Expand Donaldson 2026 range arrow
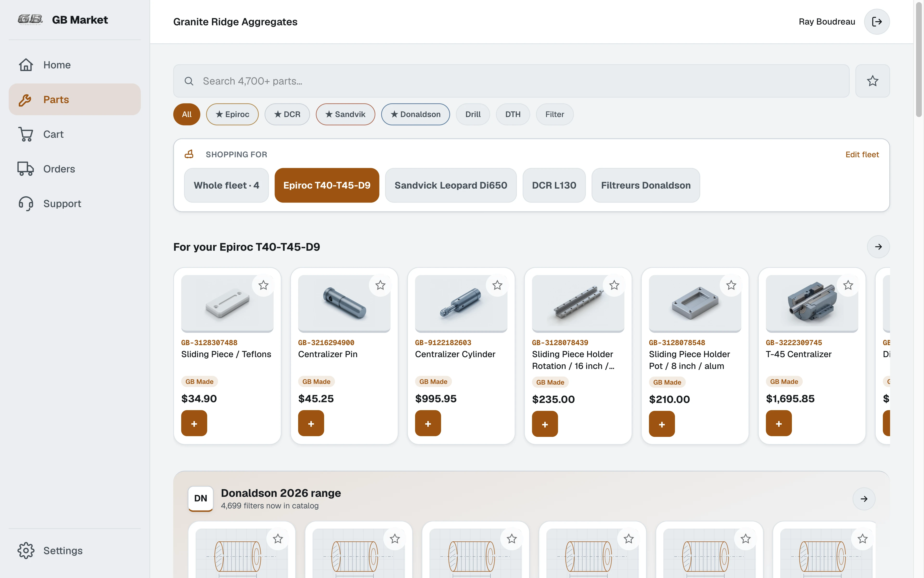 (864, 499)
